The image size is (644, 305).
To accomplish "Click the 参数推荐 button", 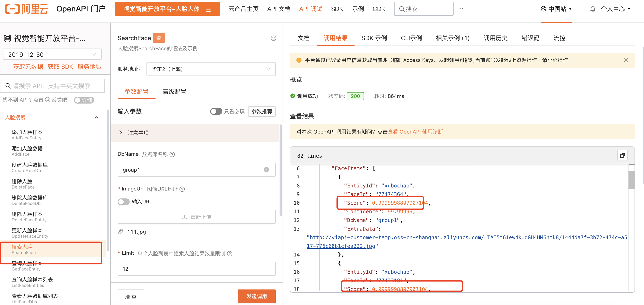I will tap(261, 112).
